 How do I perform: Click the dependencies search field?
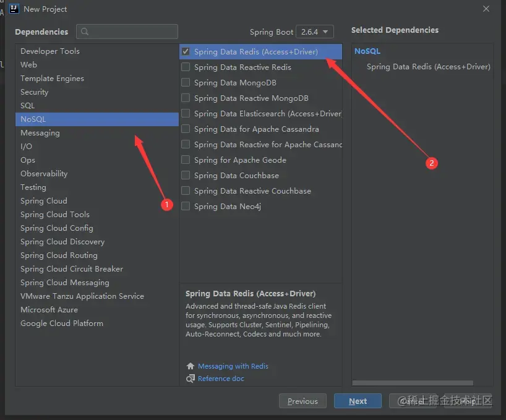tap(127, 32)
